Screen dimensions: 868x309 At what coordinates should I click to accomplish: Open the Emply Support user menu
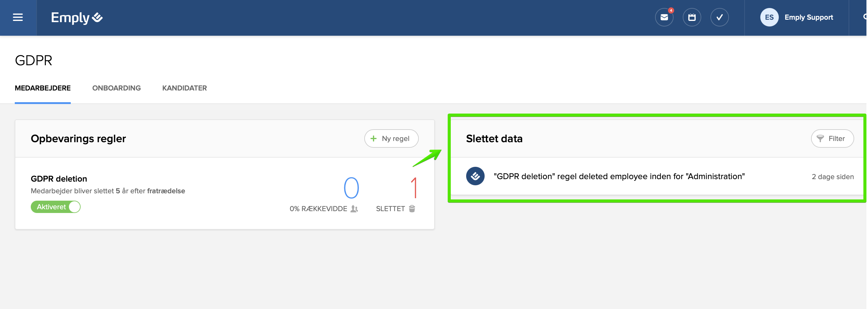click(808, 18)
